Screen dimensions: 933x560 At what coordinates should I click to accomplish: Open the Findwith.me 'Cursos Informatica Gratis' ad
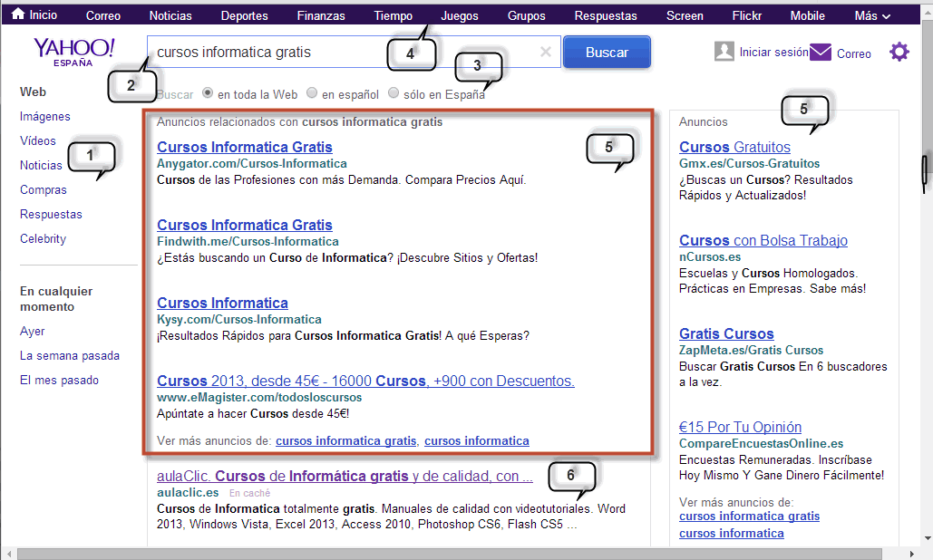pyautogui.click(x=245, y=225)
